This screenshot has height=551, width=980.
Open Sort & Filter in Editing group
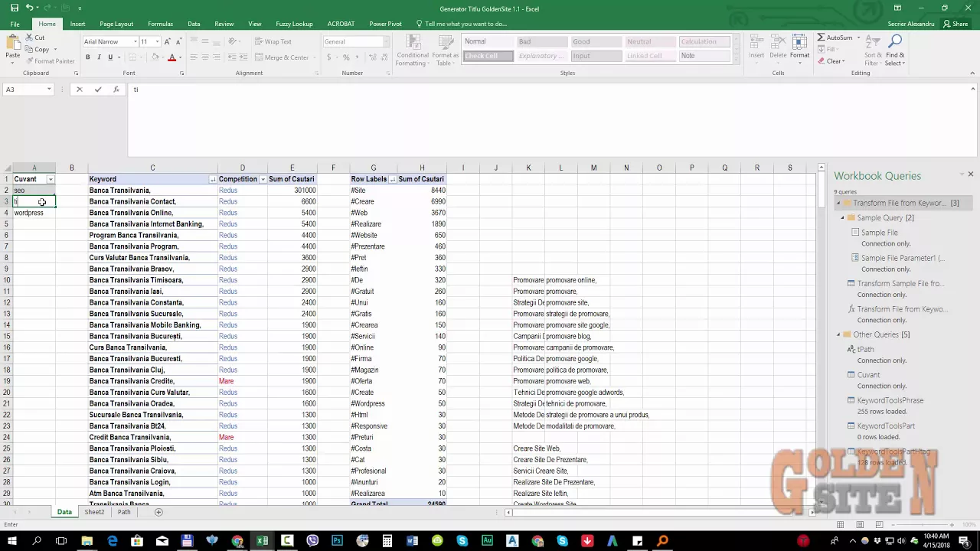[873, 50]
